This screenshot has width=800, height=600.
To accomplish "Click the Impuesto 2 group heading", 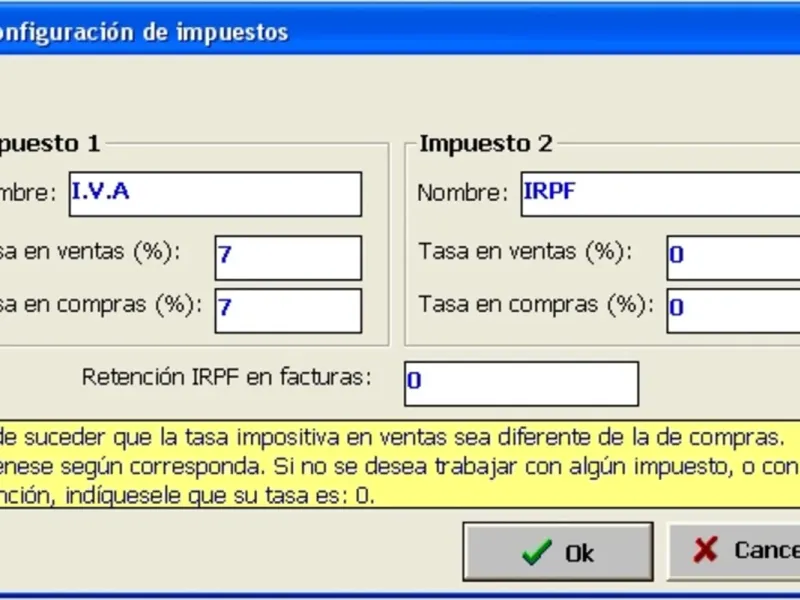I will [485, 144].
